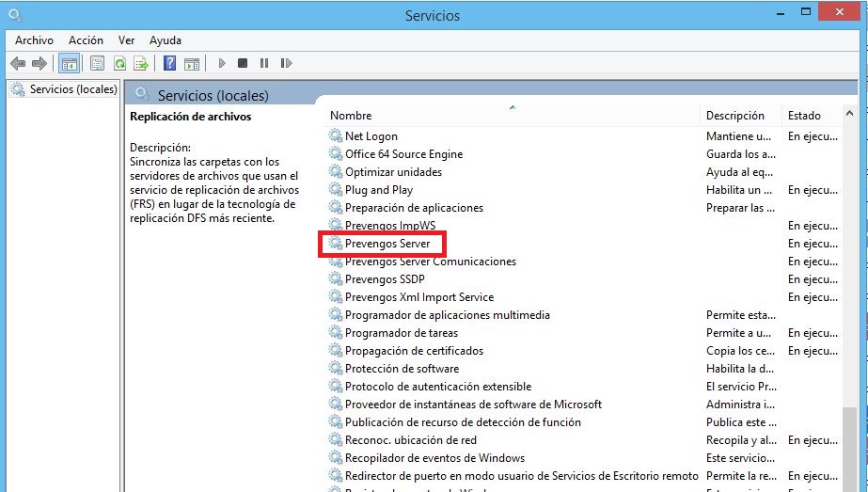Click the Descripción column header
868x492 pixels.
734,116
